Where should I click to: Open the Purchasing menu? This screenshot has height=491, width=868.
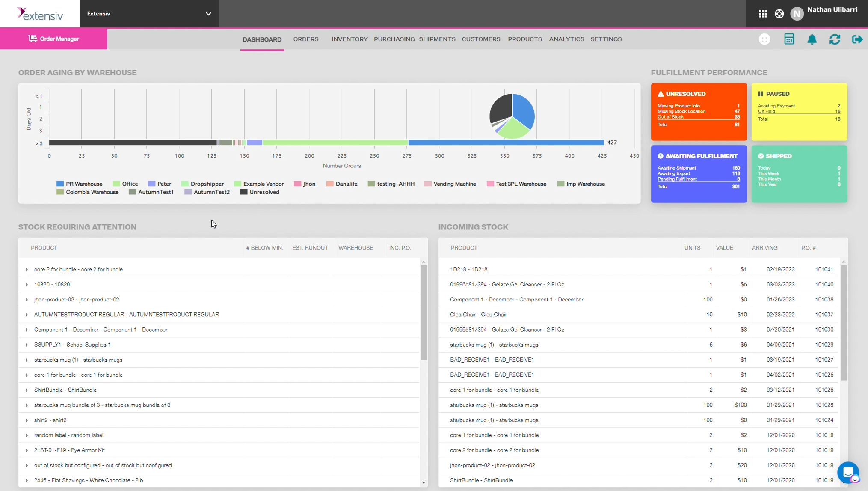click(x=394, y=39)
